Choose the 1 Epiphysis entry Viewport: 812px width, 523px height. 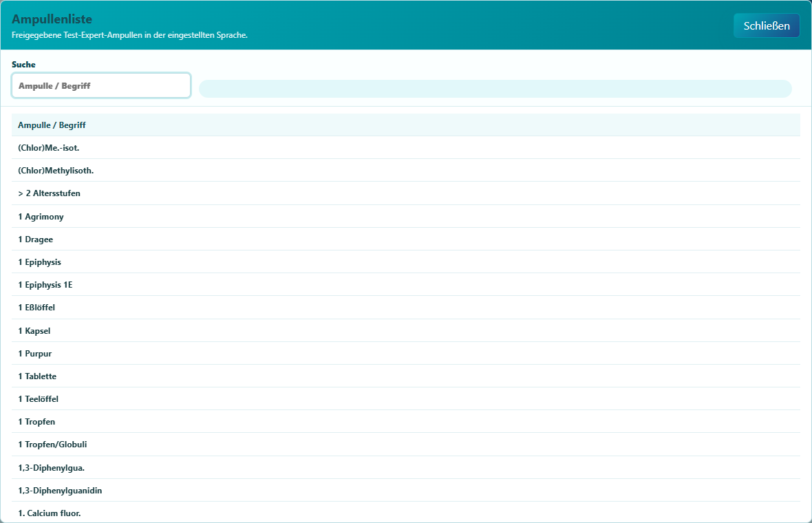[x=406, y=262]
